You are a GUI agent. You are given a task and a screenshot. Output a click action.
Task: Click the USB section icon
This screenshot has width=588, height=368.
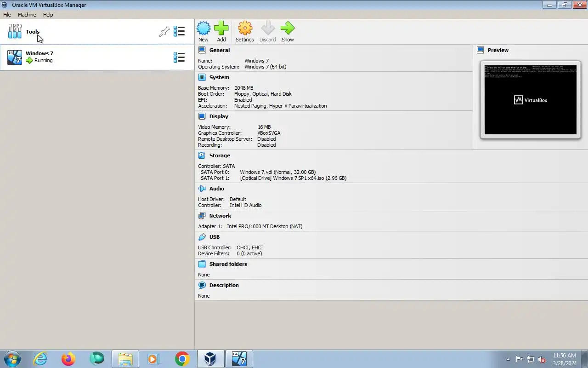tap(202, 237)
